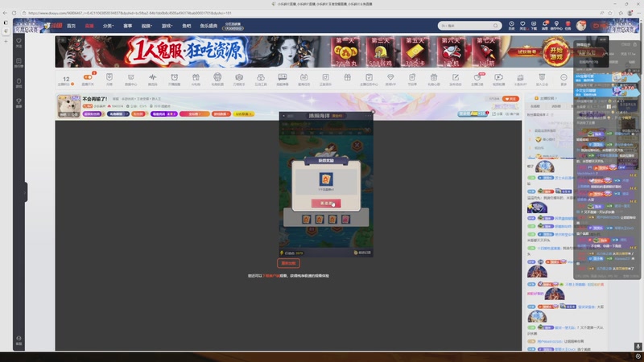Click the camera toolbar icon

coord(239,79)
